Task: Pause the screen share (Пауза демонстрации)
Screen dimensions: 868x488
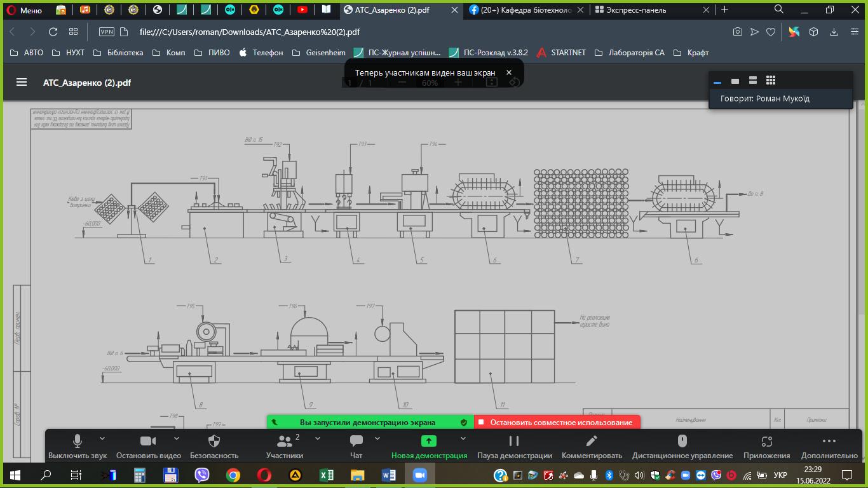Action: pyautogui.click(x=514, y=441)
